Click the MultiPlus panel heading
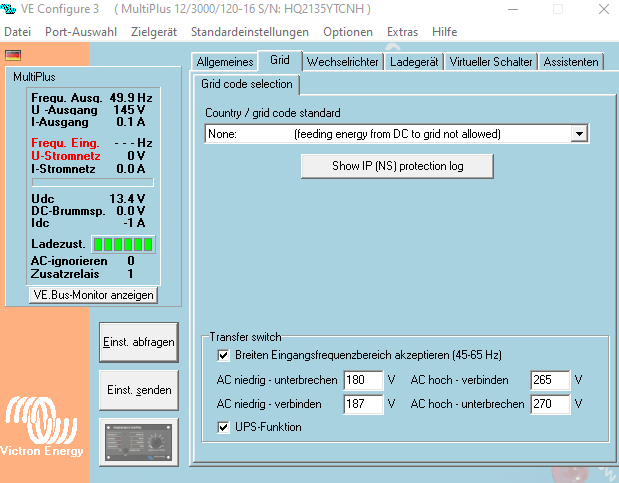The image size is (619, 483). (34, 77)
